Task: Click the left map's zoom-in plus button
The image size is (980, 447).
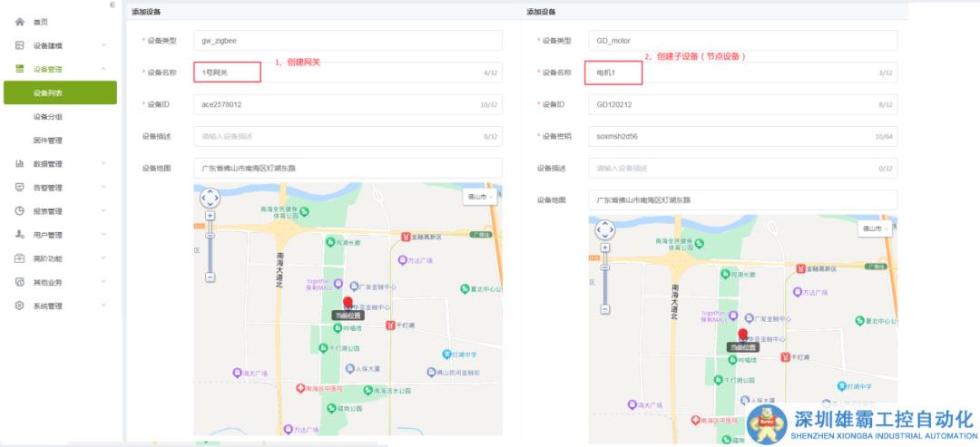Action: click(210, 216)
